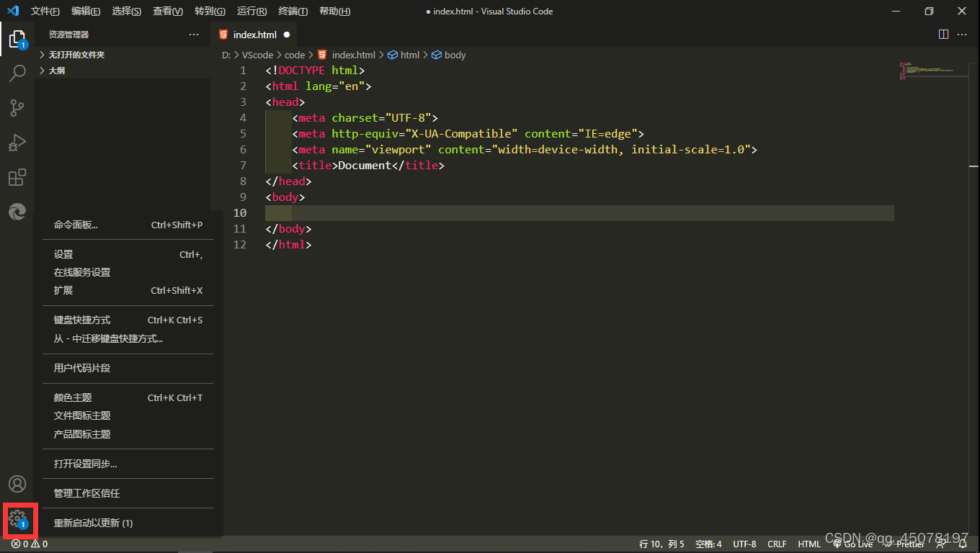Viewport: 980px width, 553px height.
Task: Click the Manage gear icon
Action: pos(17,518)
